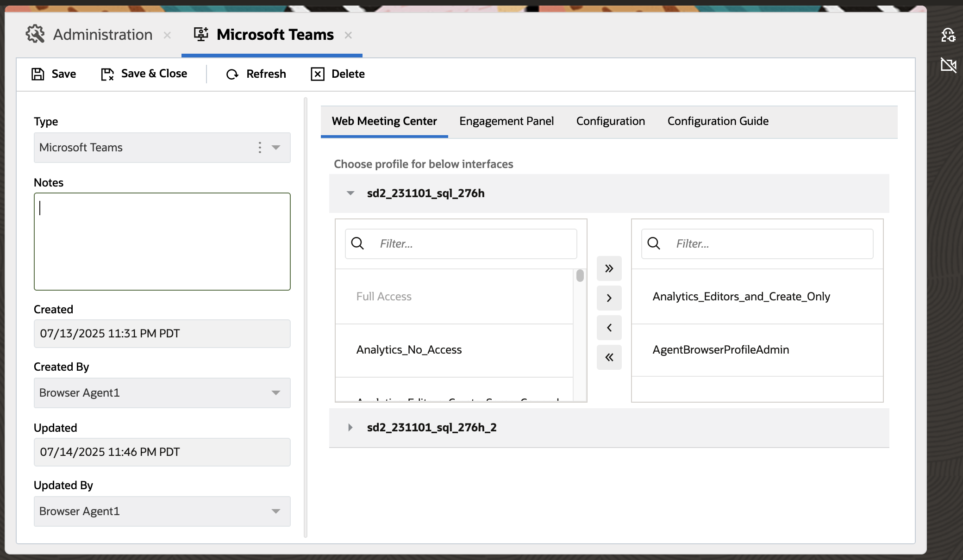Move all profiles right with the double-chevron button
The image size is (963, 560).
[609, 268]
